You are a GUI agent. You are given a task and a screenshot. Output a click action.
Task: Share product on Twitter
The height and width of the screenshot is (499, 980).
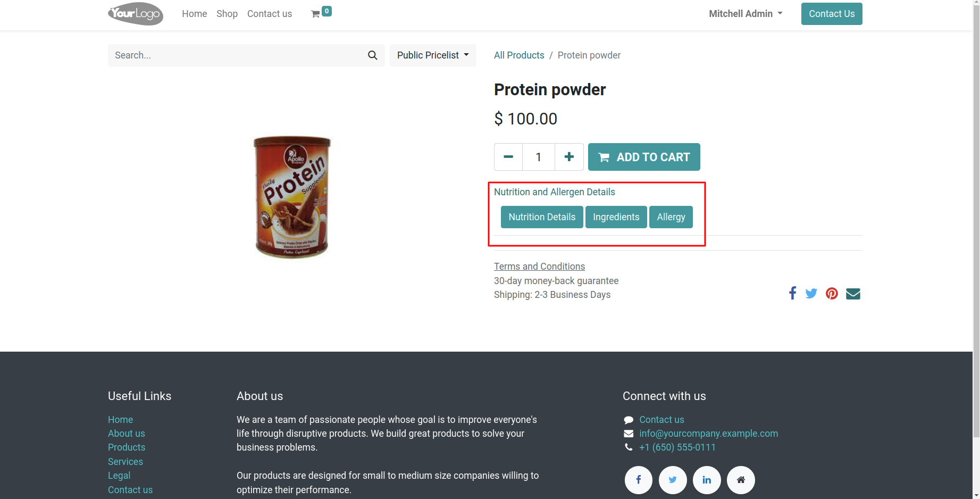pos(811,294)
